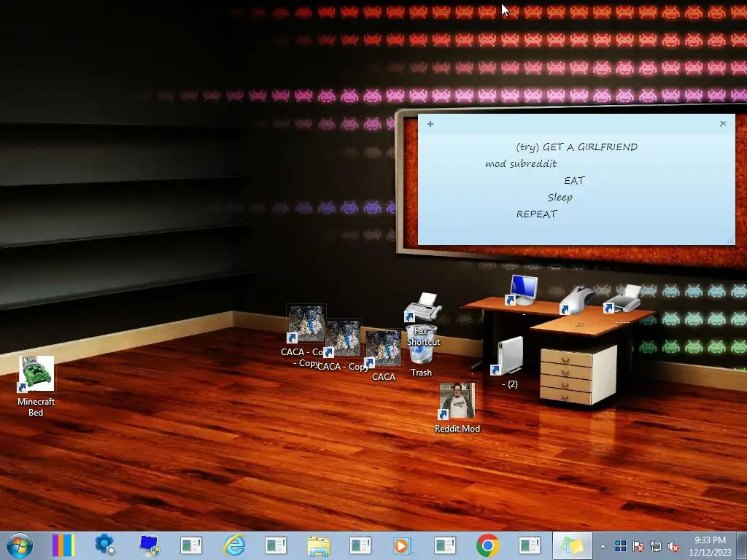Image resolution: width=747 pixels, height=560 pixels.
Task: Click the word "EAT" in sticky note
Action: coord(574,181)
